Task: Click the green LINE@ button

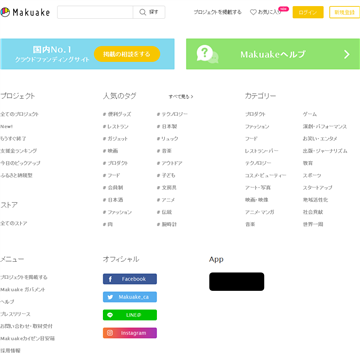Action: click(130, 315)
